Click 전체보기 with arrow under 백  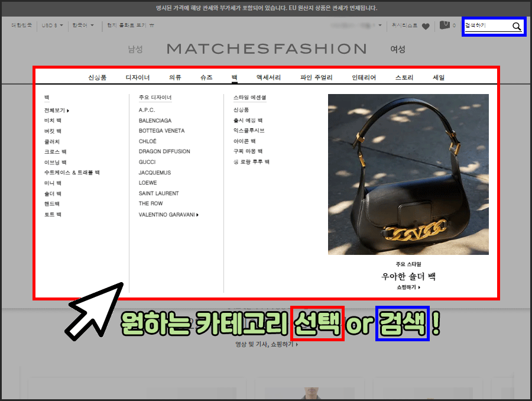[57, 111]
